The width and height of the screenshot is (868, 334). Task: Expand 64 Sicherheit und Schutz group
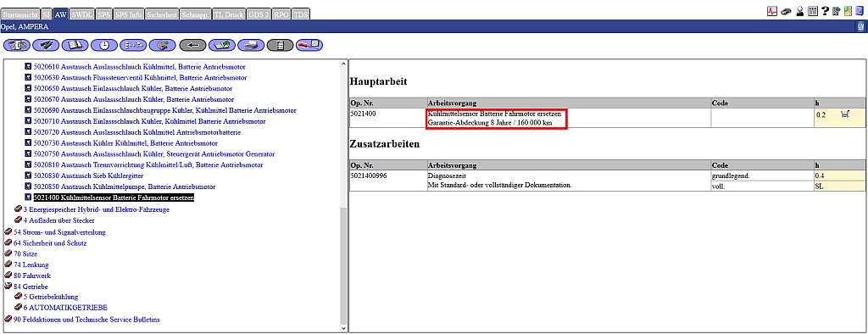click(8, 242)
